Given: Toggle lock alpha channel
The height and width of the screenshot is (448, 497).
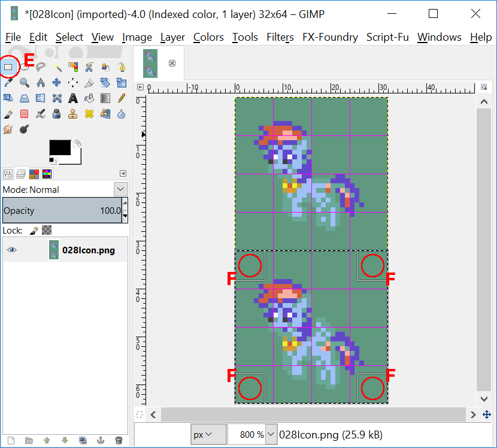Looking at the screenshot, I should 47,231.
